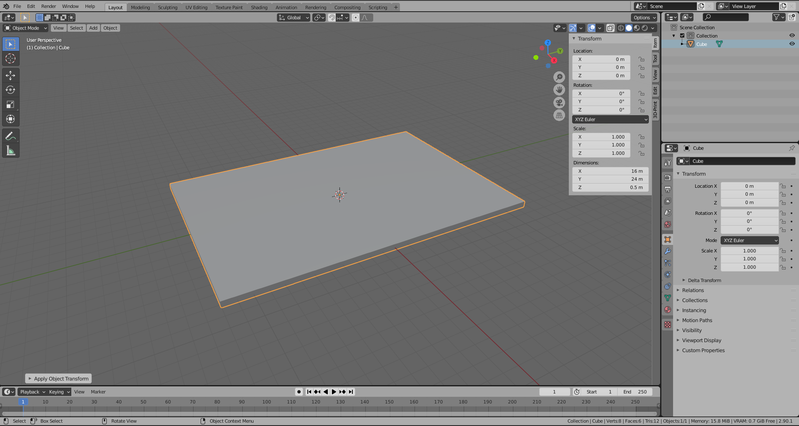The height and width of the screenshot is (426, 799).
Task: Toggle Collection visibility eye in outliner
Action: point(792,36)
